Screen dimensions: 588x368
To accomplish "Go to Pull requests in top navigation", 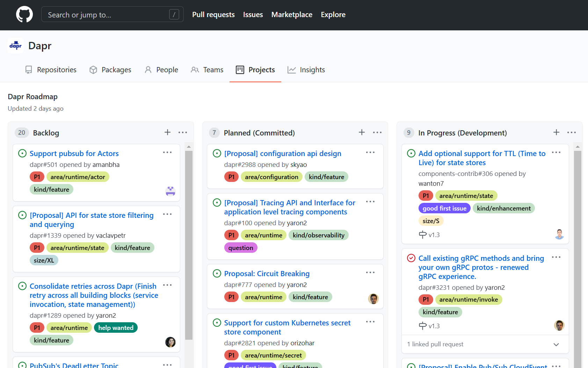I will pyautogui.click(x=213, y=15).
